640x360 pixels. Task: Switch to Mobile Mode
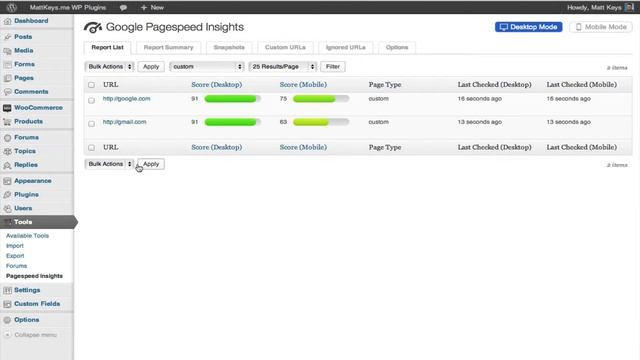(x=601, y=27)
